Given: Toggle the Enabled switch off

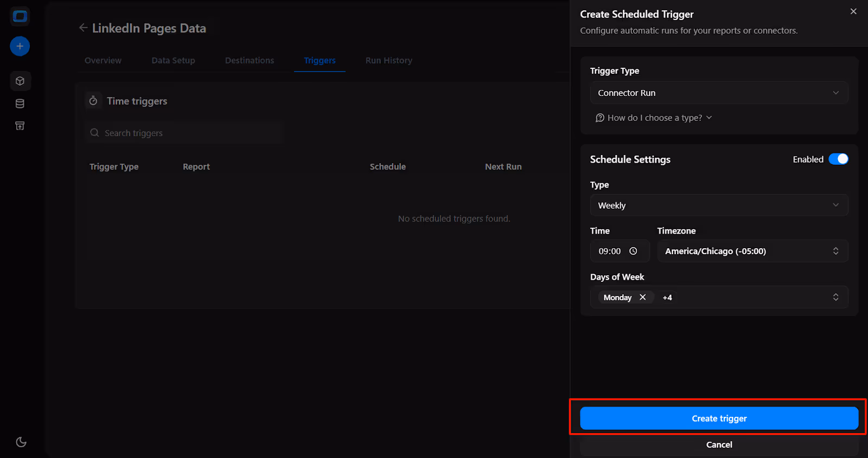Looking at the screenshot, I should click(x=838, y=159).
